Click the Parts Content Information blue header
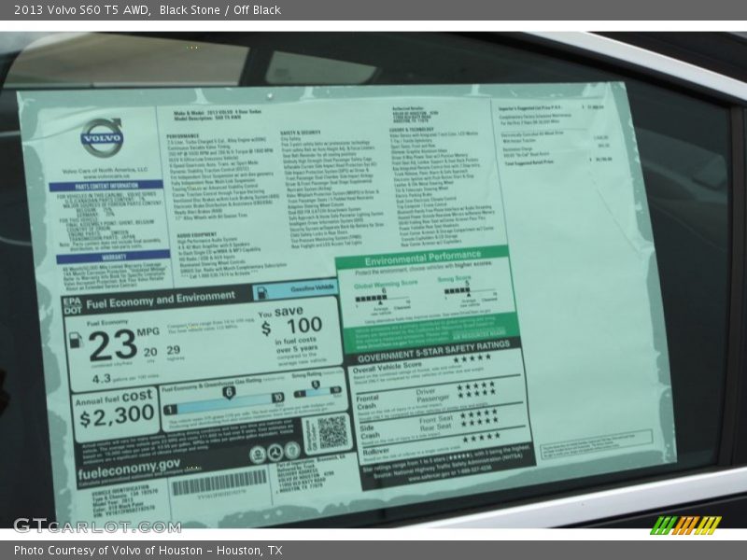747x560 pixels. point(106,186)
